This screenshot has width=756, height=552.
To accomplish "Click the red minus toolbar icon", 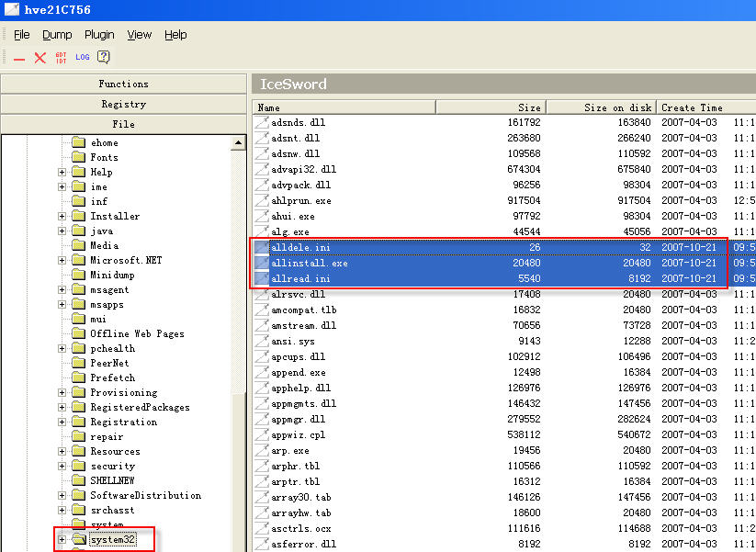I will click(x=19, y=58).
